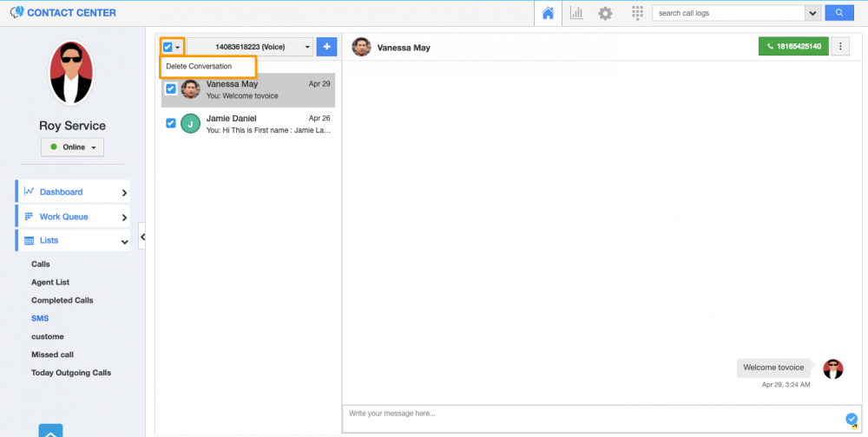
Task: Expand the search call logs dropdown arrow
Action: pyautogui.click(x=813, y=13)
